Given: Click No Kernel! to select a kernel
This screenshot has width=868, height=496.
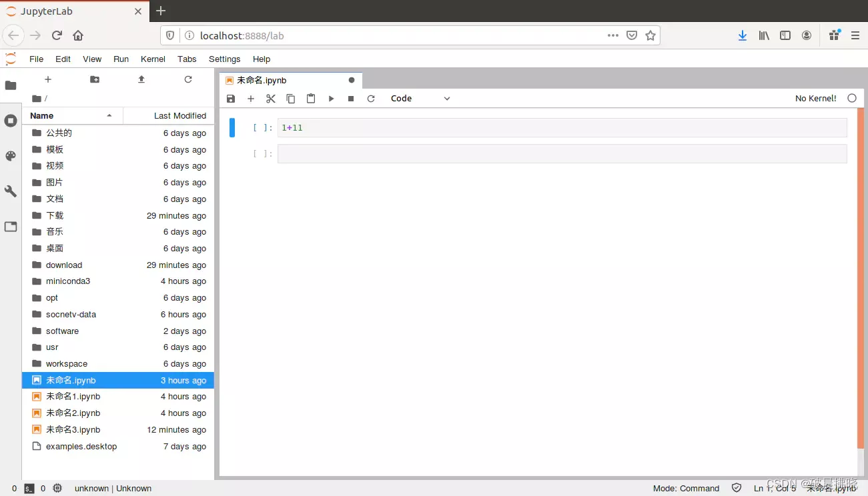Looking at the screenshot, I should tap(815, 98).
